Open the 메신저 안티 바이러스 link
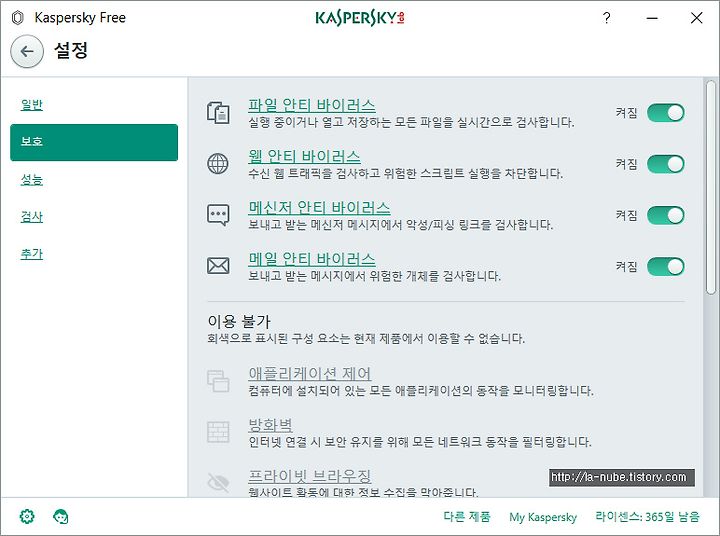The image size is (720, 536). click(319, 208)
